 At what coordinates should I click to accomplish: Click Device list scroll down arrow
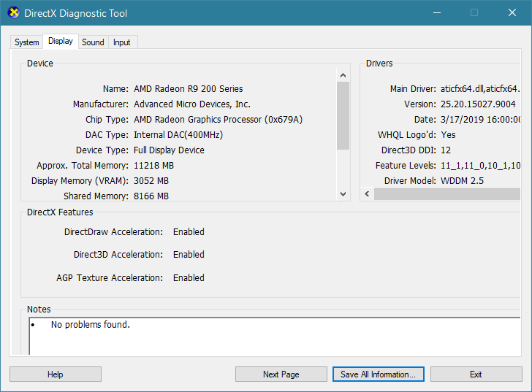click(343, 194)
